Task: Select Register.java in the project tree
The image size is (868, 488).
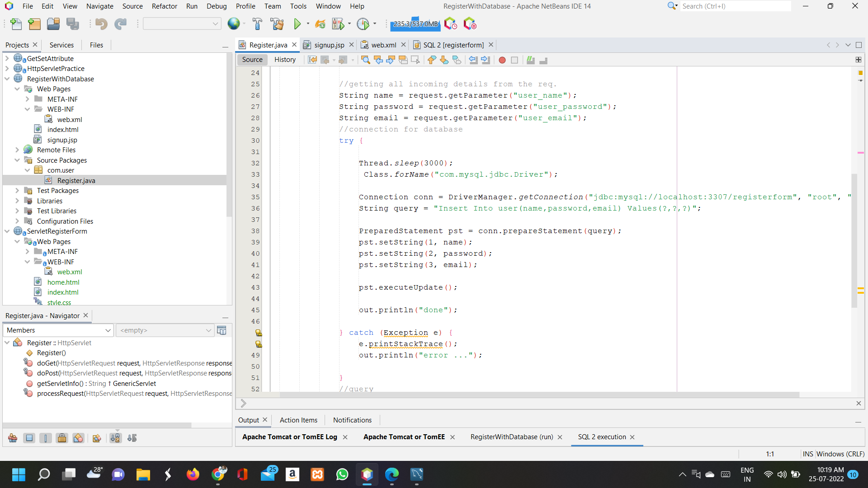Action: [x=76, y=180]
